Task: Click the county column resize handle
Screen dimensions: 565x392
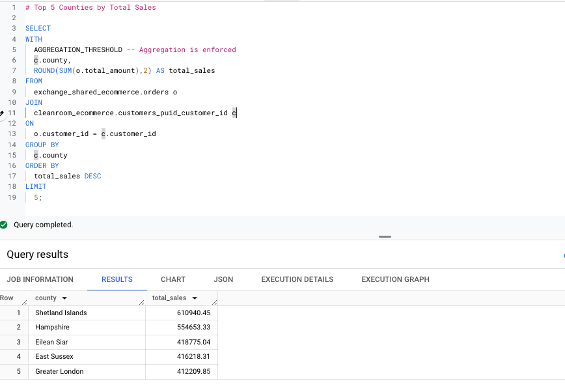Action: [142, 302]
